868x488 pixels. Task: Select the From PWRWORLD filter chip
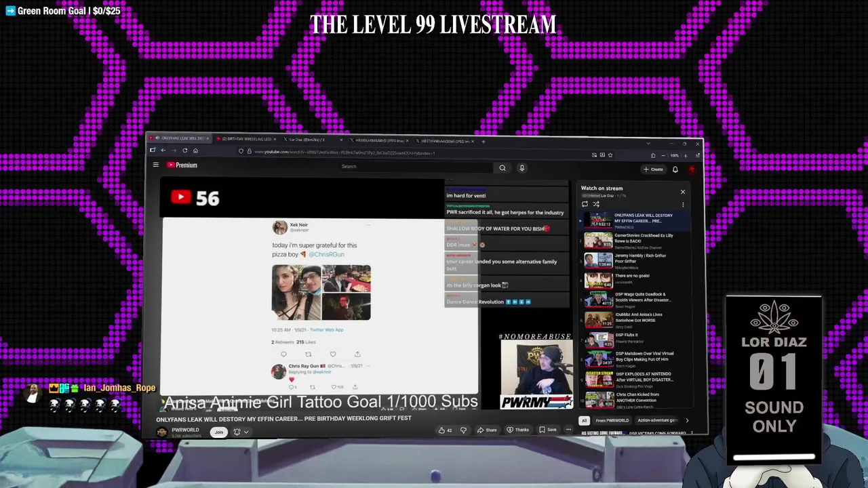[x=612, y=420]
